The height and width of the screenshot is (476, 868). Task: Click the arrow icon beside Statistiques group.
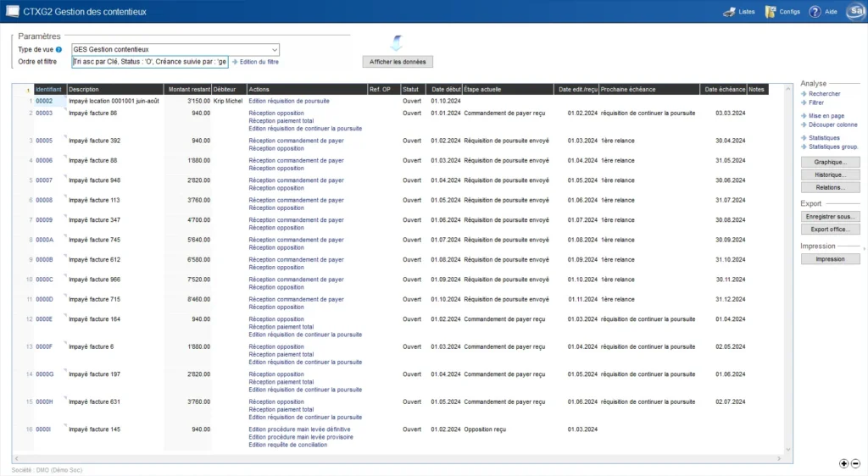(x=804, y=147)
